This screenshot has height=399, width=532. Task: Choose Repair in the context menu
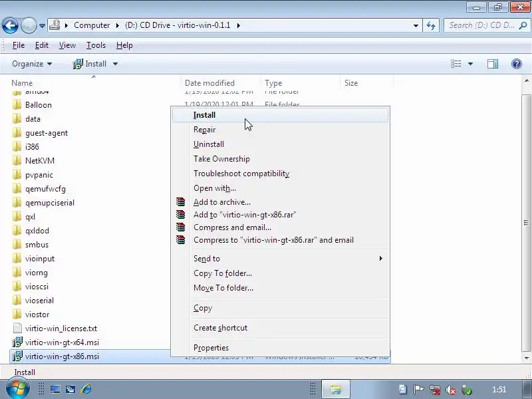pos(280,130)
